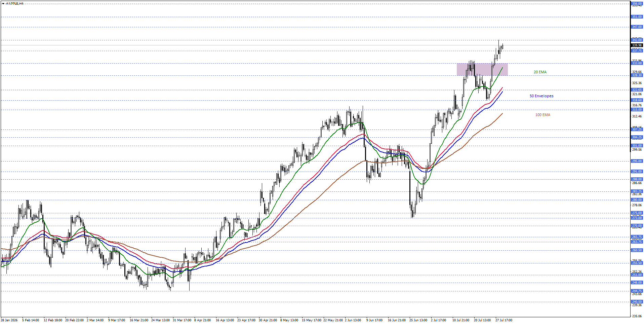
Task: Select the 356.00 level price label
Action: 637,4
